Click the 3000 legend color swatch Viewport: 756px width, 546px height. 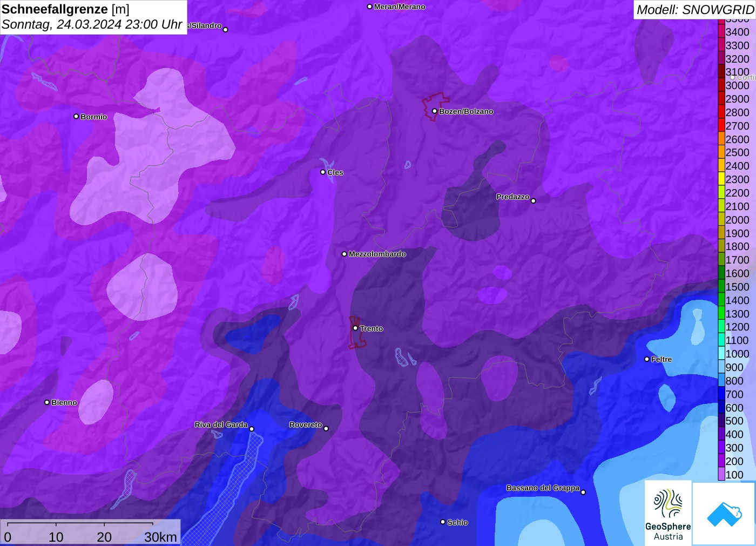tap(721, 85)
